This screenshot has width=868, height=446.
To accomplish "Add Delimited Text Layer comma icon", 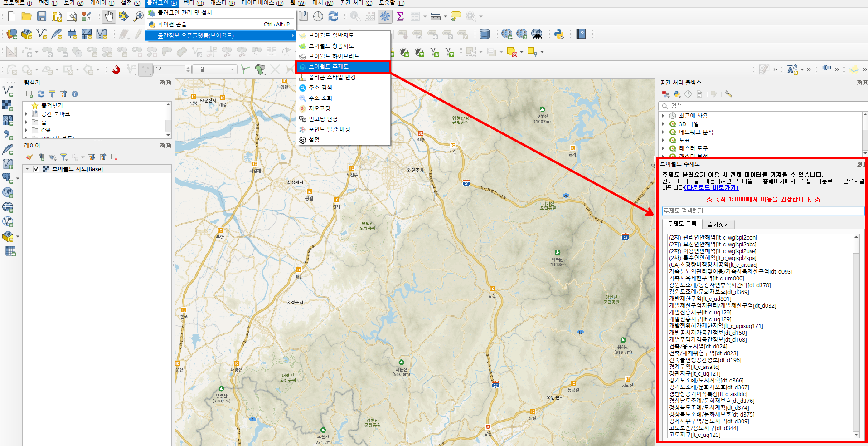I will [x=8, y=135].
